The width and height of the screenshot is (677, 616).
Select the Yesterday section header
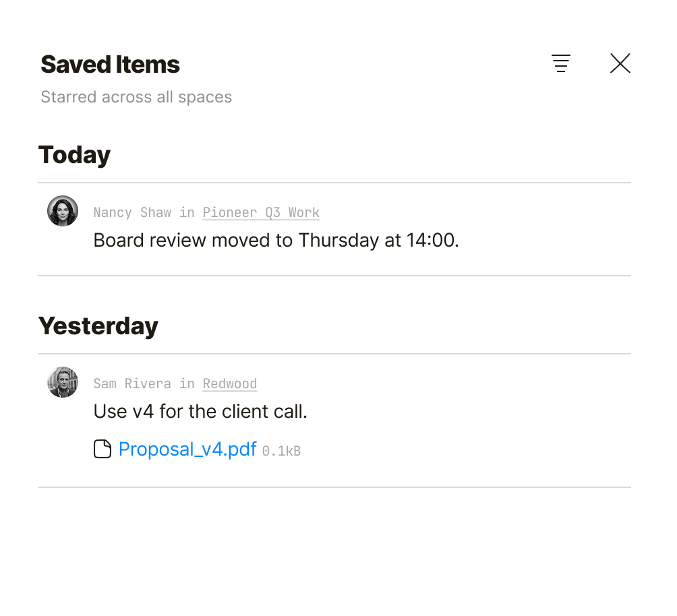coord(98,326)
